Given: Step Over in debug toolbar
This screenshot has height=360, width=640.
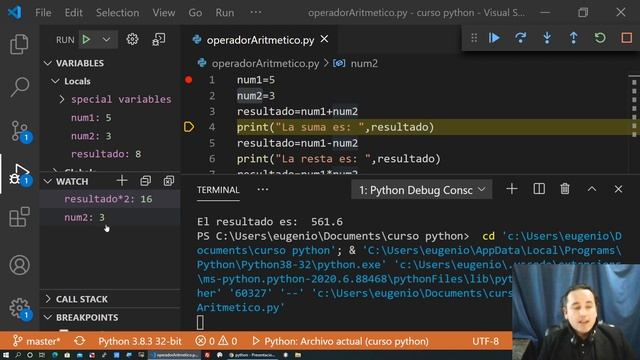Looking at the screenshot, I should coord(520,38).
